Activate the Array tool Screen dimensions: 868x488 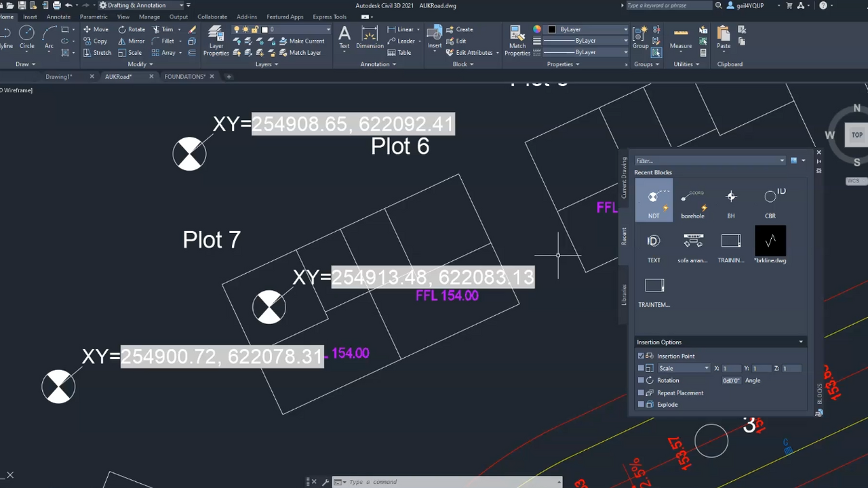coord(163,52)
